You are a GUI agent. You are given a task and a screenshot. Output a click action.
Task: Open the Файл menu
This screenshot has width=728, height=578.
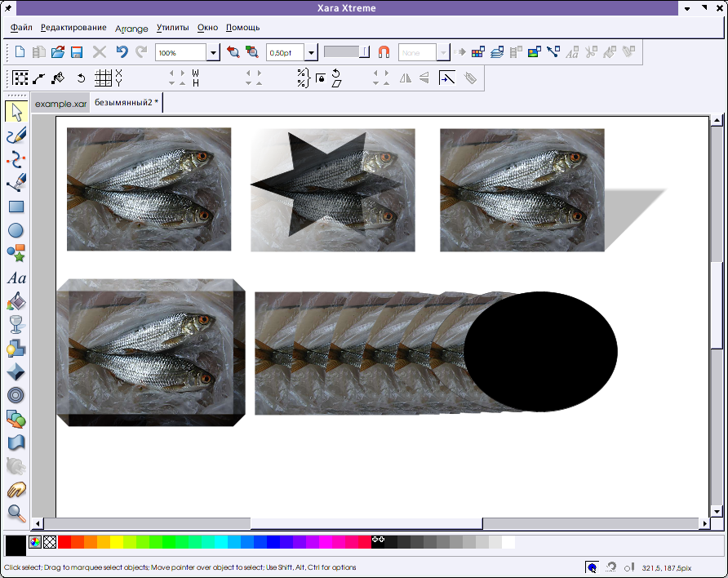point(21,28)
